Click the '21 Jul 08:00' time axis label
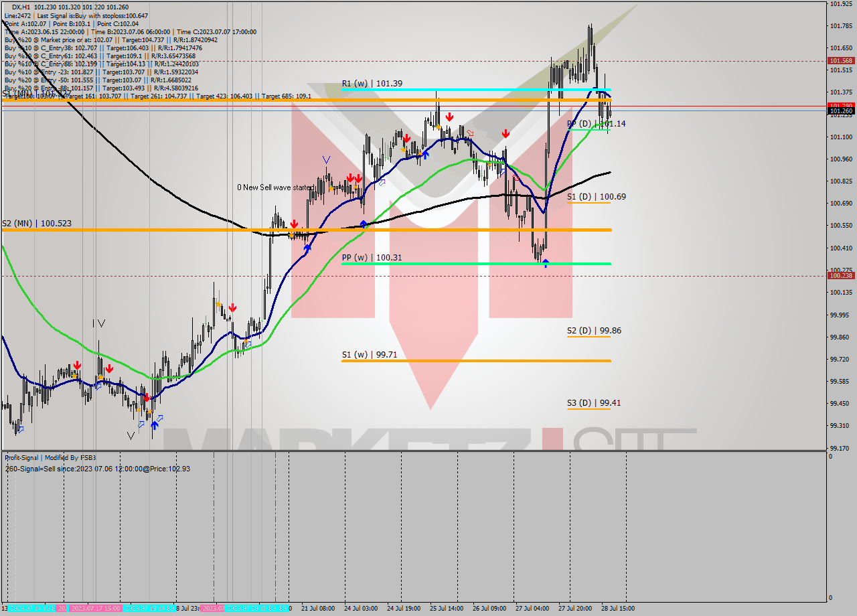Image resolution: width=857 pixels, height=616 pixels. click(318, 609)
